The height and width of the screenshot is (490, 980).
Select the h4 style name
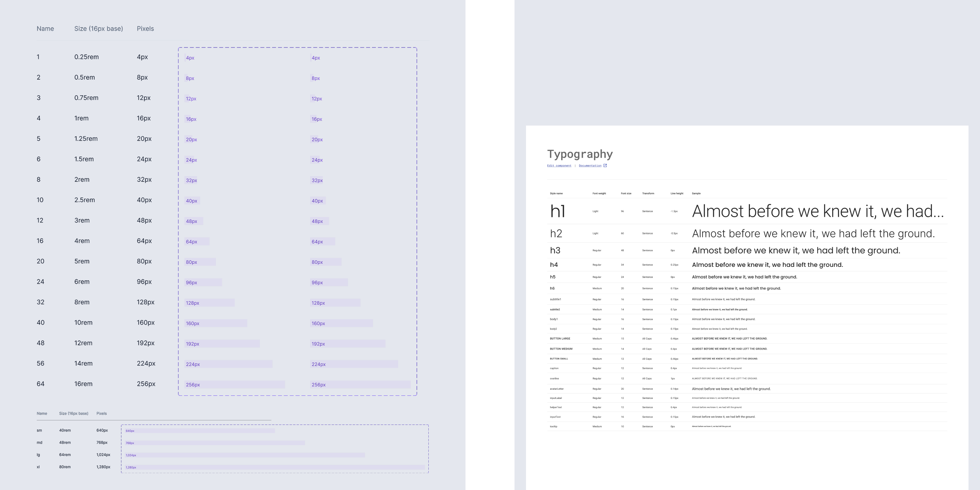click(554, 265)
